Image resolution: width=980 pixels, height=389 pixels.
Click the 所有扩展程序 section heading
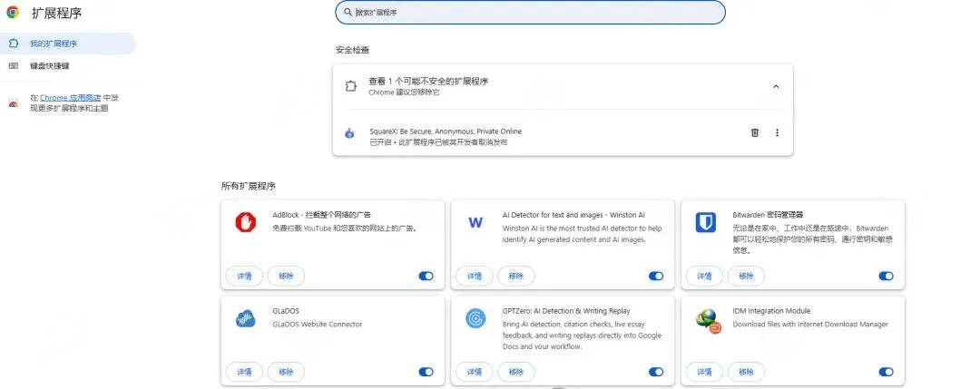(x=248, y=186)
